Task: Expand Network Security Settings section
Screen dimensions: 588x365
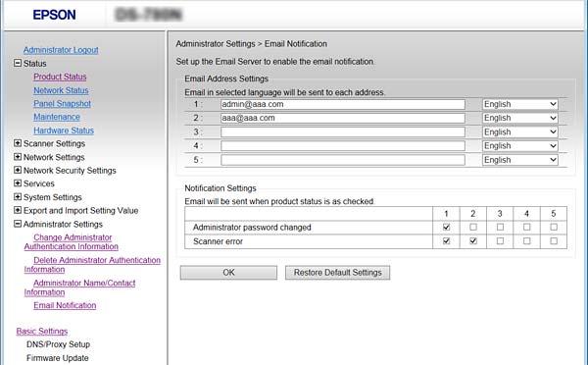Action: click(x=18, y=170)
